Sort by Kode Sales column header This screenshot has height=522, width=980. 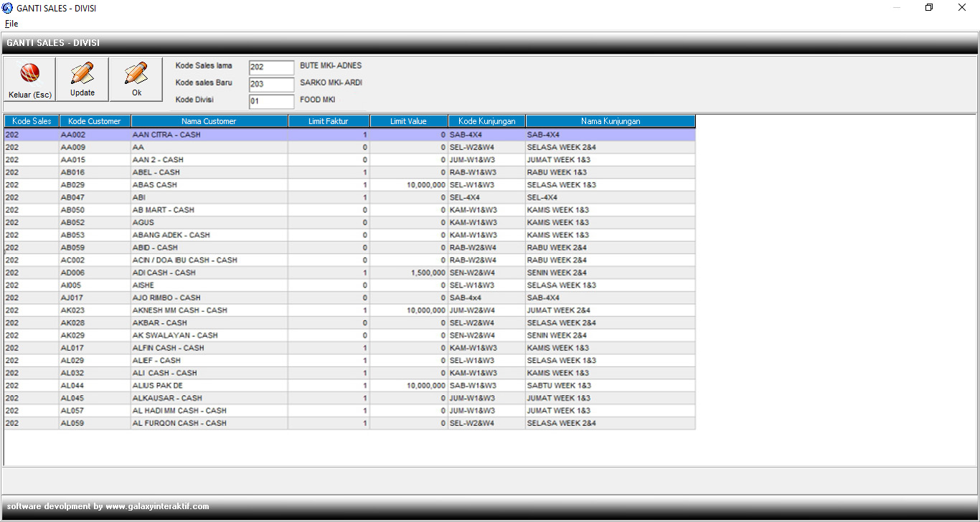click(x=32, y=121)
